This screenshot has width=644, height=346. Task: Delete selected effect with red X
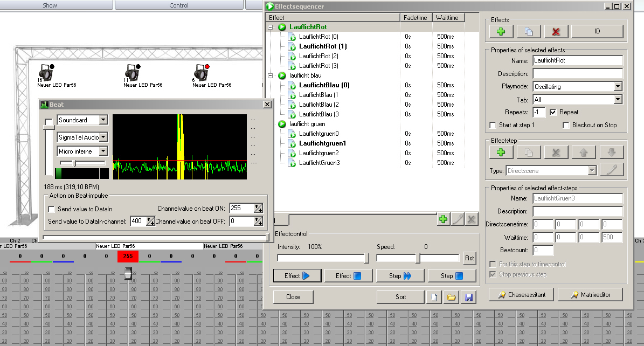(556, 32)
